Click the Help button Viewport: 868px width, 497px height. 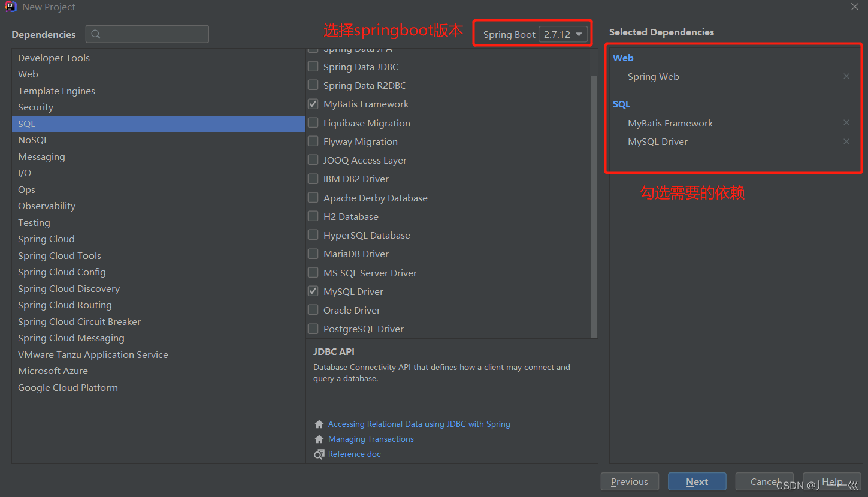click(832, 481)
